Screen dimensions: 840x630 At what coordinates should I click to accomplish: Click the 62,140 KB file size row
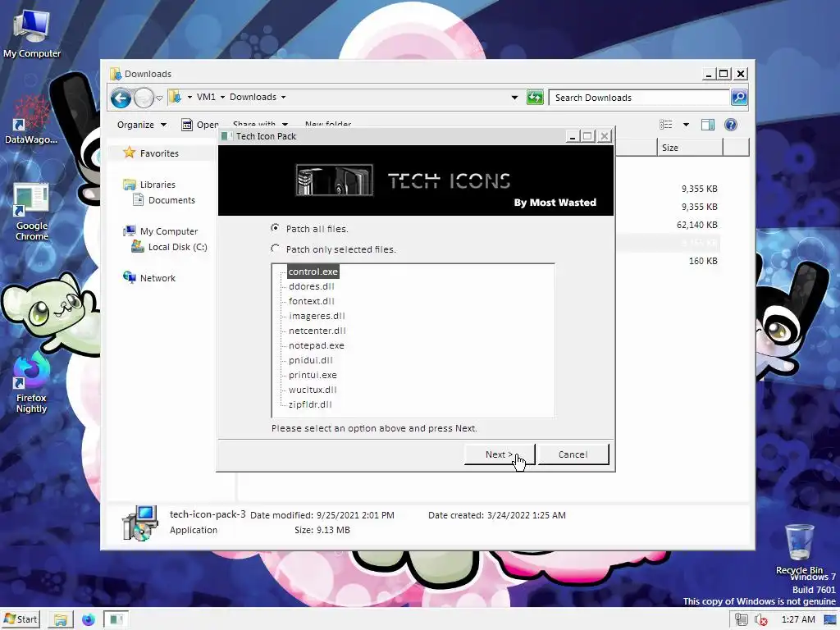pyautogui.click(x=696, y=225)
